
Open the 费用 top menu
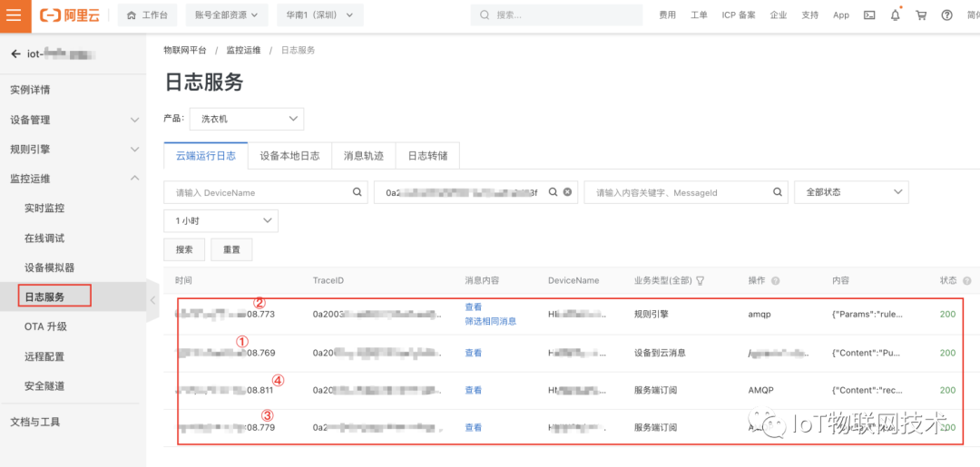click(x=668, y=15)
